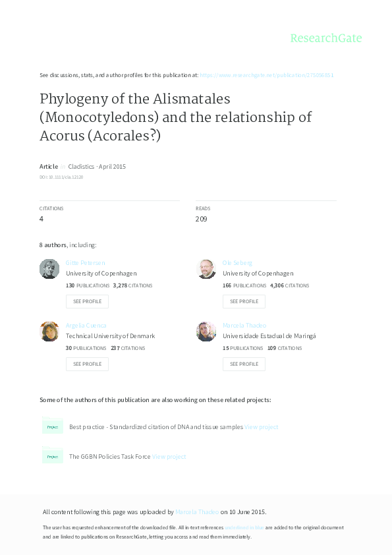
Task: Click the publication URL at the top
Action: 266,75
